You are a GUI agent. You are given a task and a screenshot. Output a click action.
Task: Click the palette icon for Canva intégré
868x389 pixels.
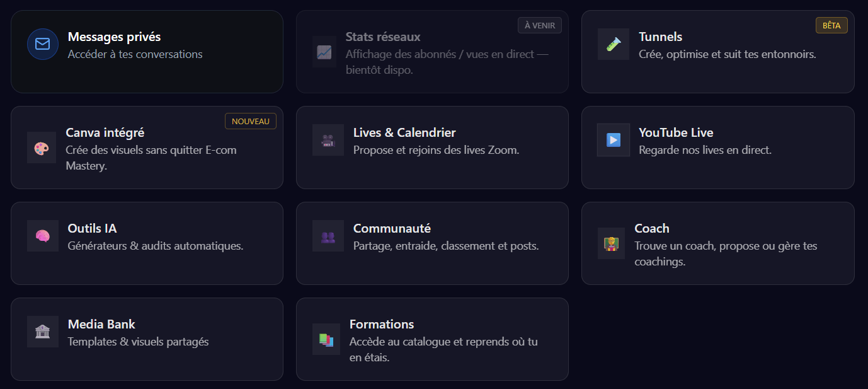(x=42, y=149)
